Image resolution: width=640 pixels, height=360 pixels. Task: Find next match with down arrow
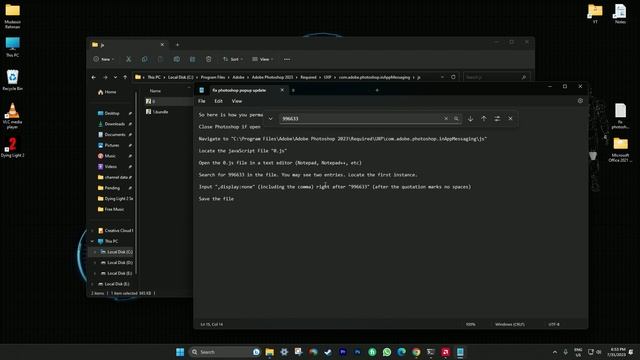[x=470, y=118]
